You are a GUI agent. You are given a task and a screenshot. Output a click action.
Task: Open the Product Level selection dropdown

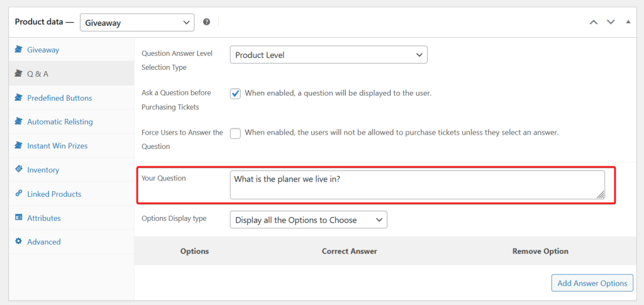(328, 55)
